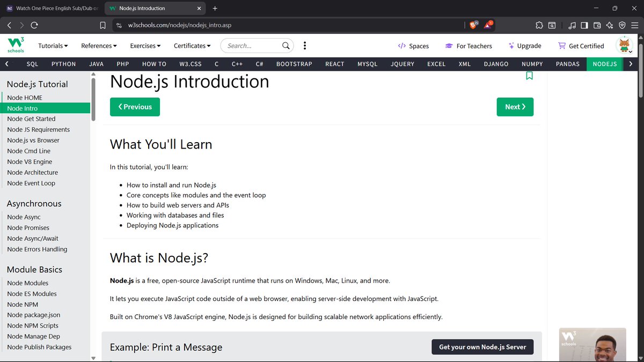Viewport: 644px width, 362px height.
Task: Select DJANGO in the topic bar
Action: click(x=496, y=64)
